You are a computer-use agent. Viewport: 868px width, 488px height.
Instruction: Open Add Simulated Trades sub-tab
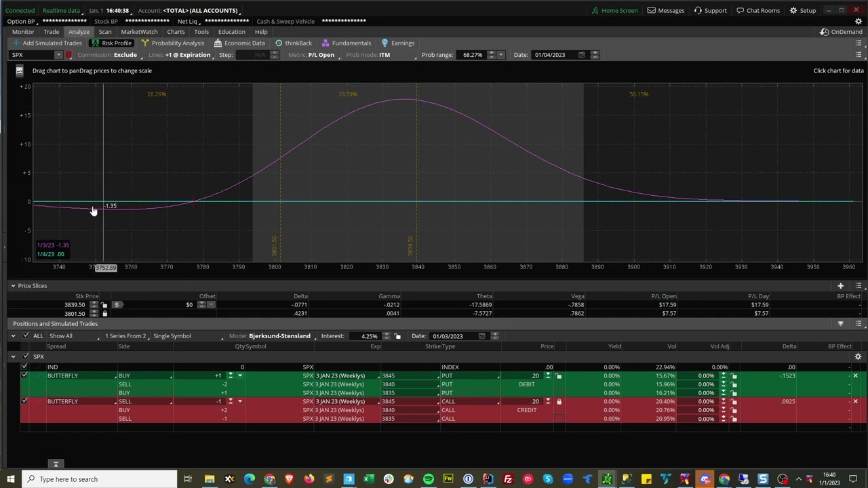click(47, 43)
